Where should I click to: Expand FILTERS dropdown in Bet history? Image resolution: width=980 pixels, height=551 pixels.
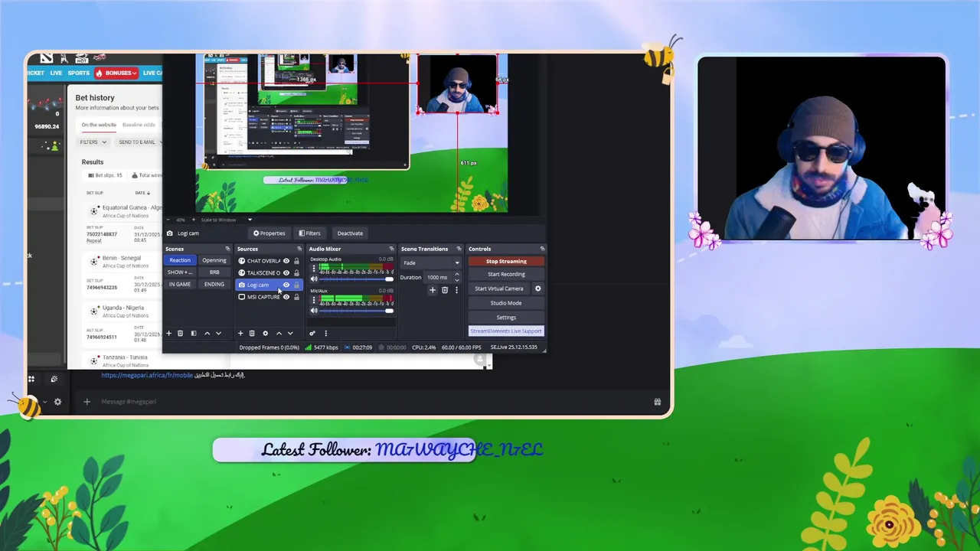[93, 142]
